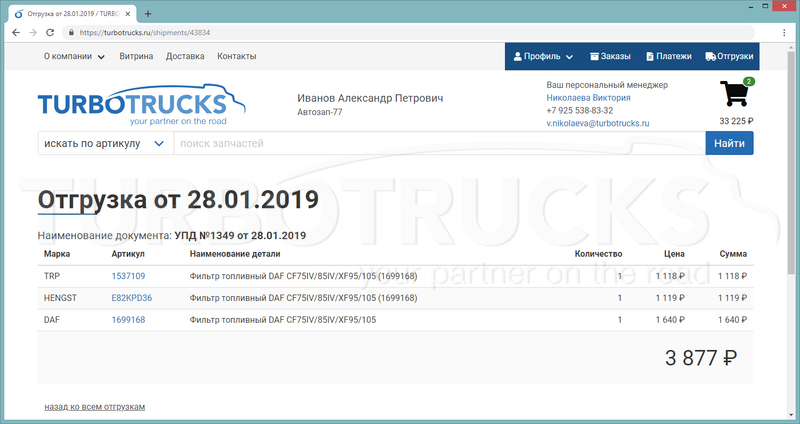Open the Доставка page
Viewport: 800px width, 424px height.
[185, 56]
